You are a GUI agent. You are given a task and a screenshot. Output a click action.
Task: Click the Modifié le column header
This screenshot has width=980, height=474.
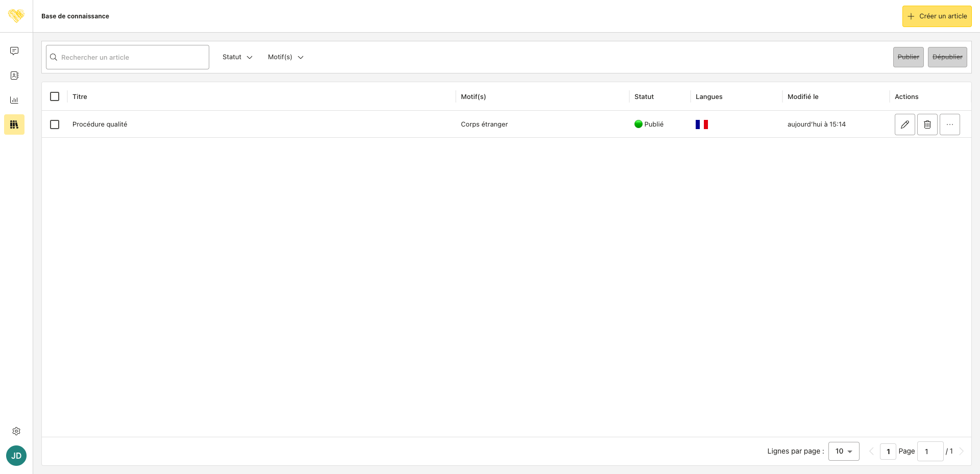803,96
